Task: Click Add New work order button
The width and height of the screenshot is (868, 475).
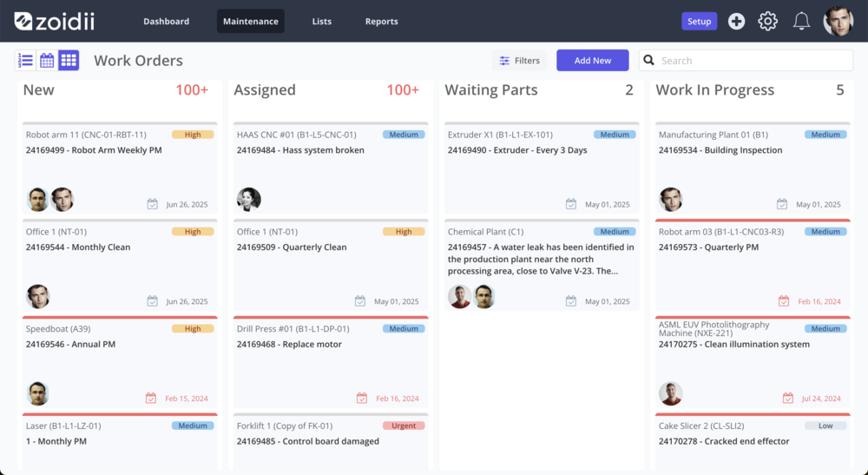Action: 592,60
